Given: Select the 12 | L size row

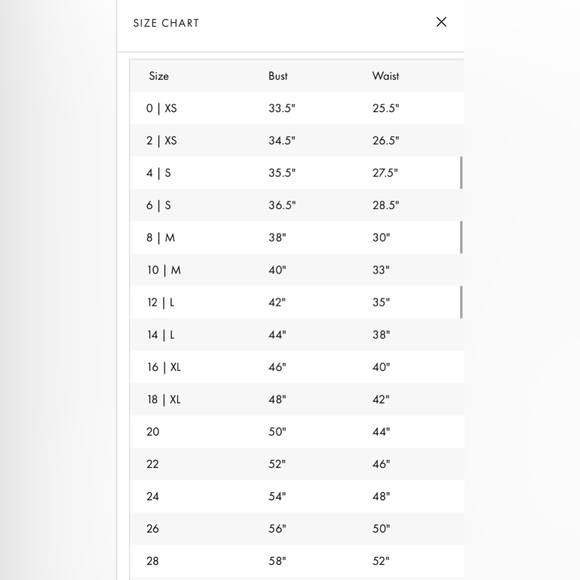Looking at the screenshot, I should [297, 302].
